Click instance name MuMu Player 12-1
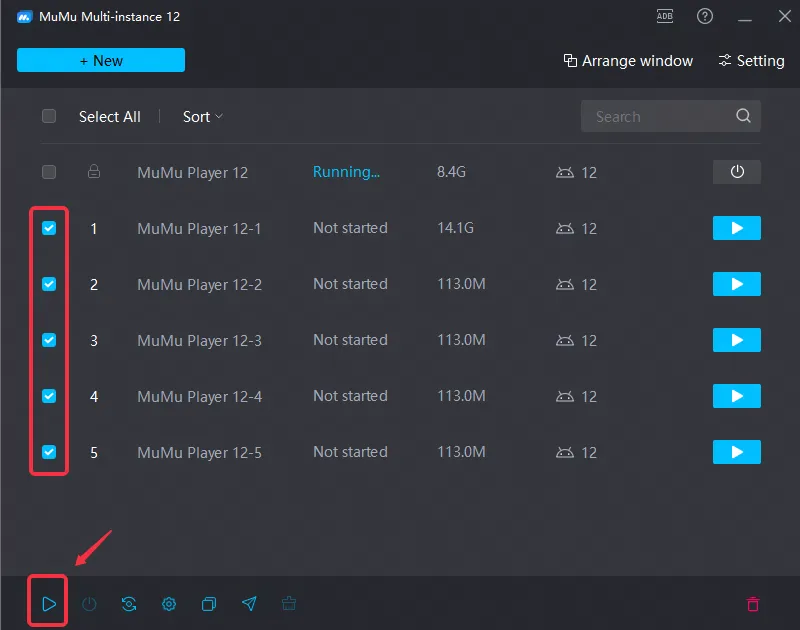The height and width of the screenshot is (630, 800). (199, 229)
